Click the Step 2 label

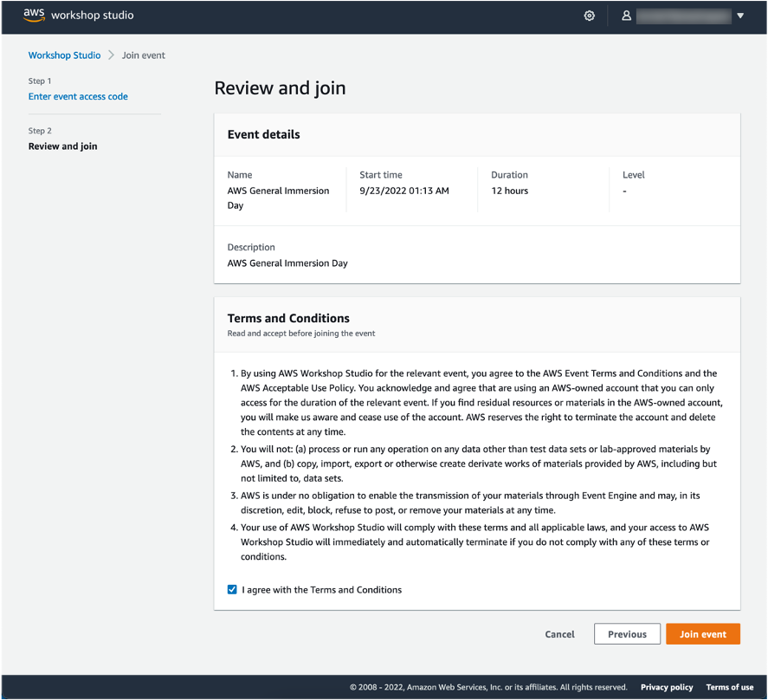[x=40, y=131]
